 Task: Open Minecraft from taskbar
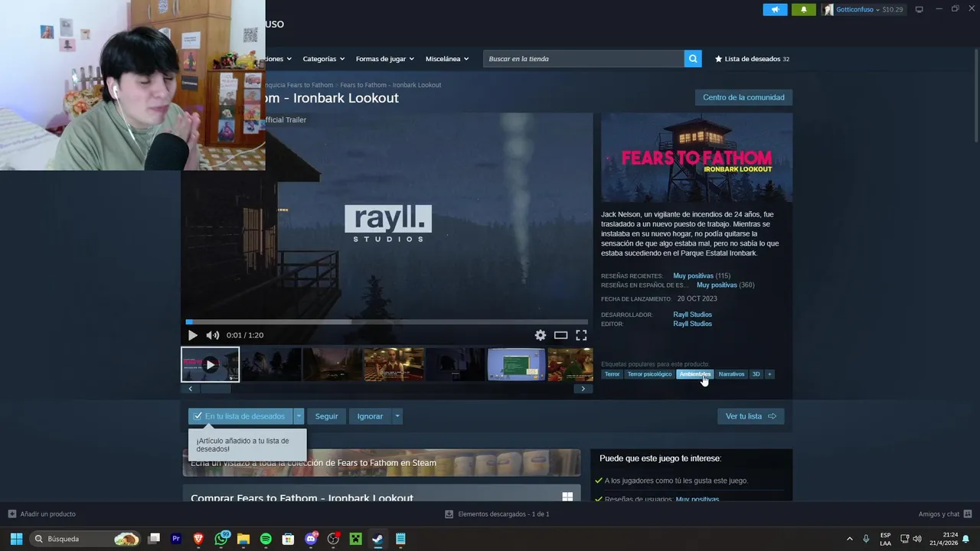pos(355,539)
